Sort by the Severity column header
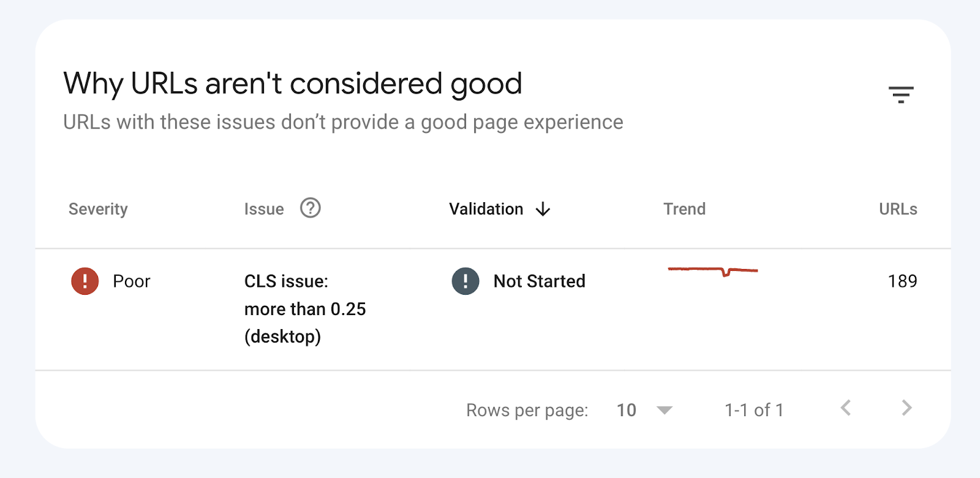 point(98,210)
